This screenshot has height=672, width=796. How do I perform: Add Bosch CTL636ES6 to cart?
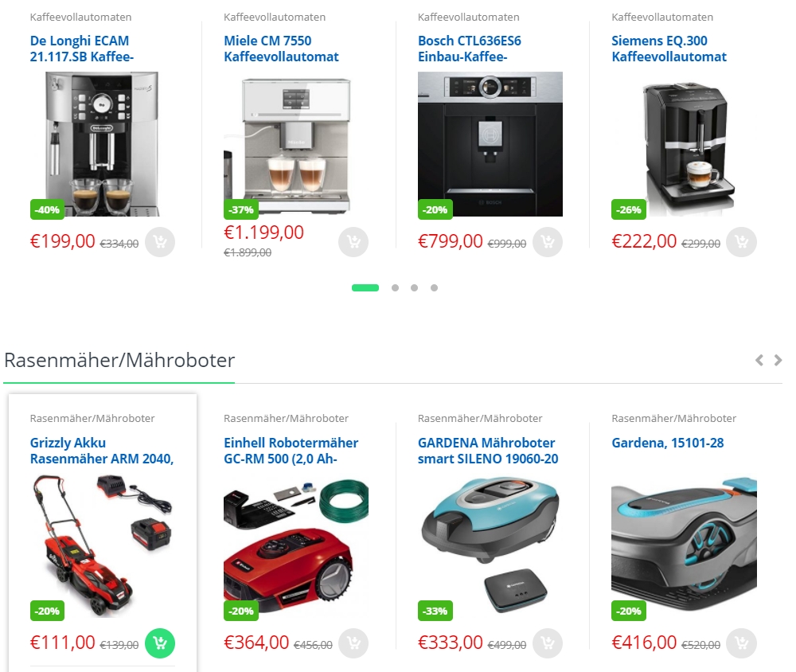click(548, 242)
